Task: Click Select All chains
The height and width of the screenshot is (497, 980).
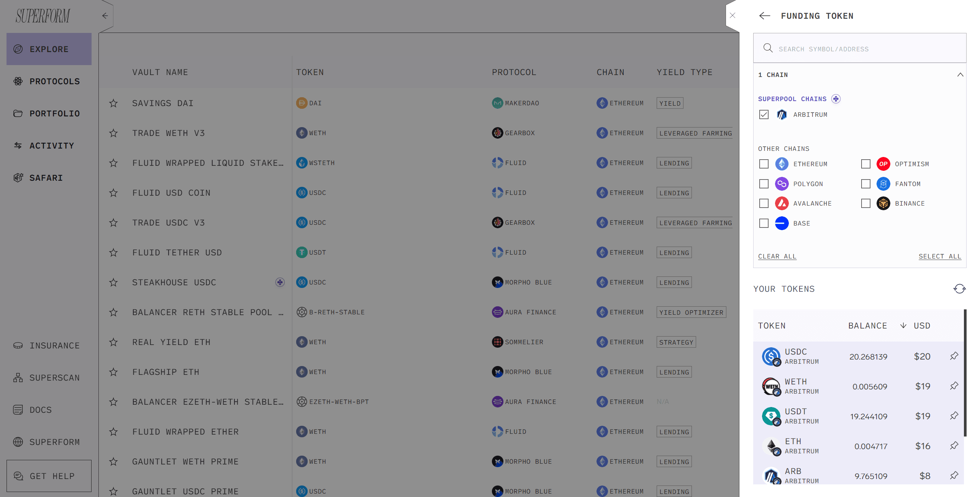Action: (x=940, y=256)
